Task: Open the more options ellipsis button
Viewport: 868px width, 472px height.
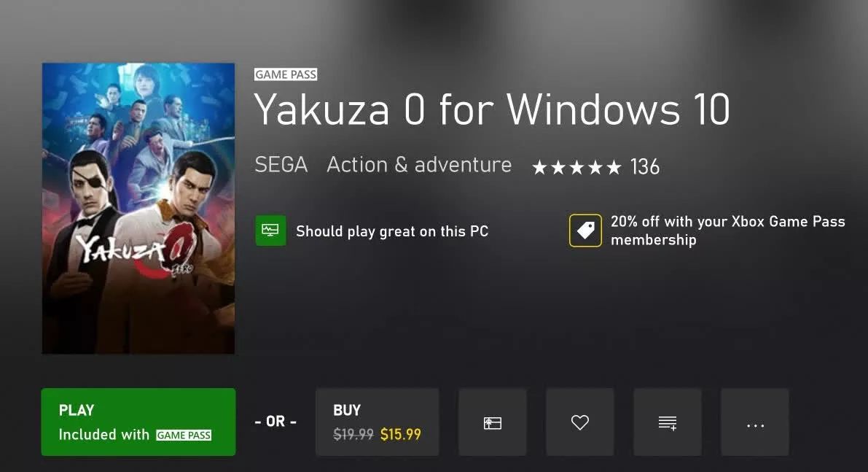Action: pyautogui.click(x=755, y=422)
